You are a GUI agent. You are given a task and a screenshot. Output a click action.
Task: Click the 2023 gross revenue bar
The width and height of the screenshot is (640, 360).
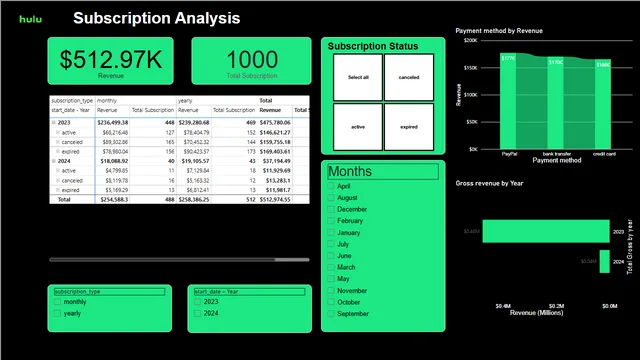coord(546,231)
